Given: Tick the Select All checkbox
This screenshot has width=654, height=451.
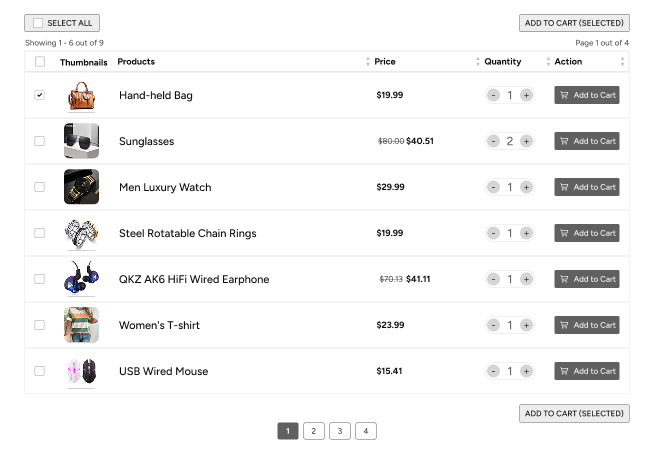Looking at the screenshot, I should [38, 23].
